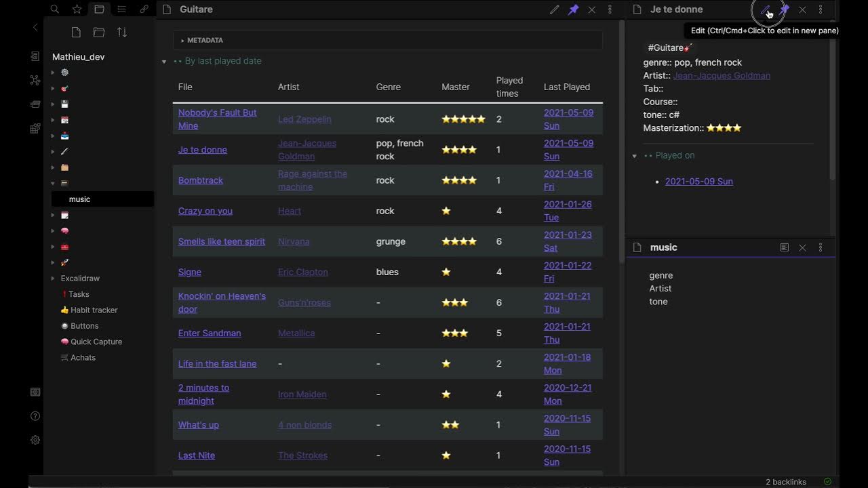868x488 pixels.
Task: Expand the Excalidraw folder
Action: [x=53, y=279]
